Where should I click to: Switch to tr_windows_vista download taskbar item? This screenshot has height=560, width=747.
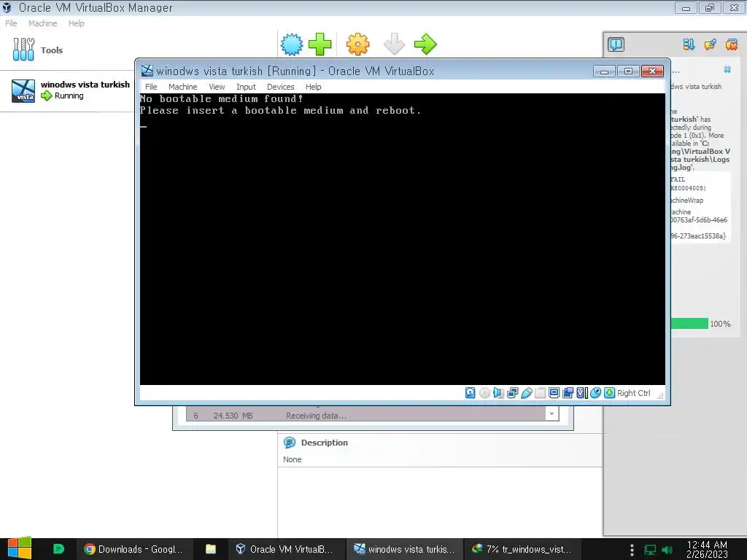point(522,549)
